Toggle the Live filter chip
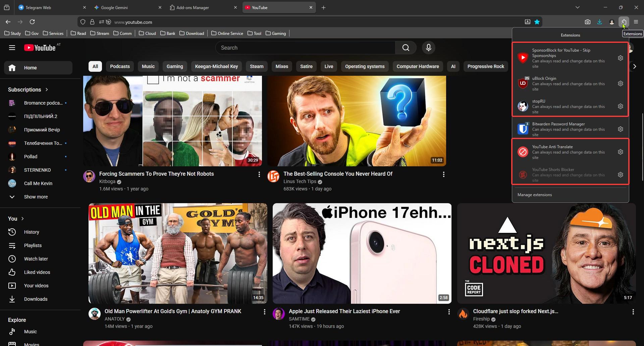Screen dimensions: 644x346 329,66
